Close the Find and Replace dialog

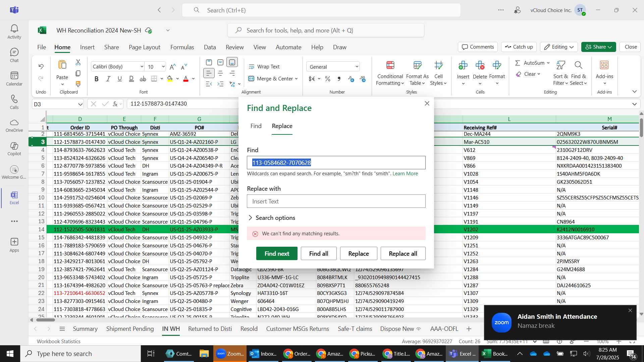click(427, 104)
